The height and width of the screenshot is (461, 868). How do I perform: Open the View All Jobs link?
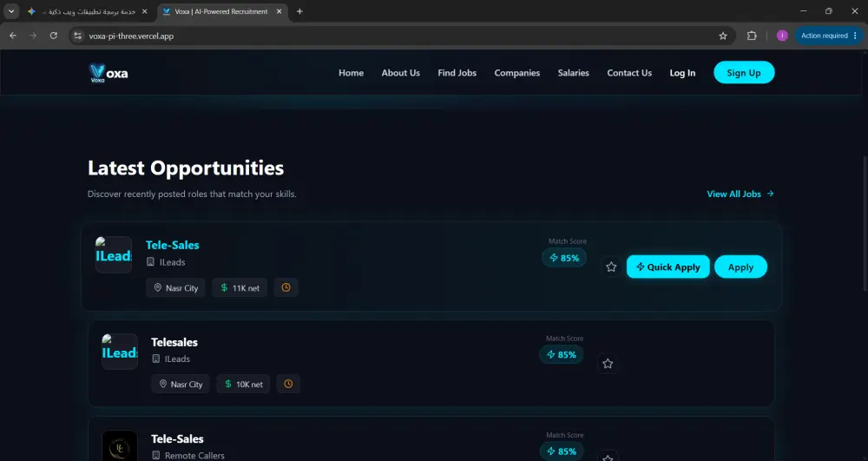[740, 194]
